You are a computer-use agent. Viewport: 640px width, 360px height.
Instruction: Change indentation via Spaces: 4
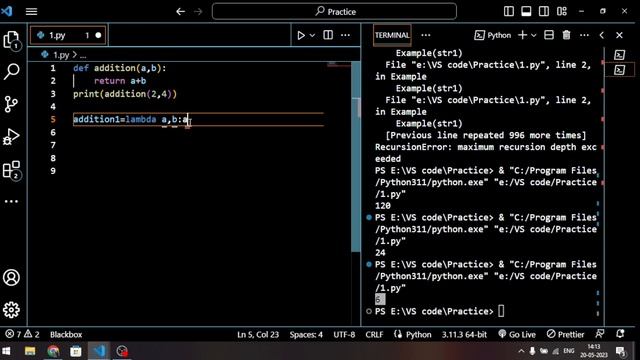pos(306,334)
